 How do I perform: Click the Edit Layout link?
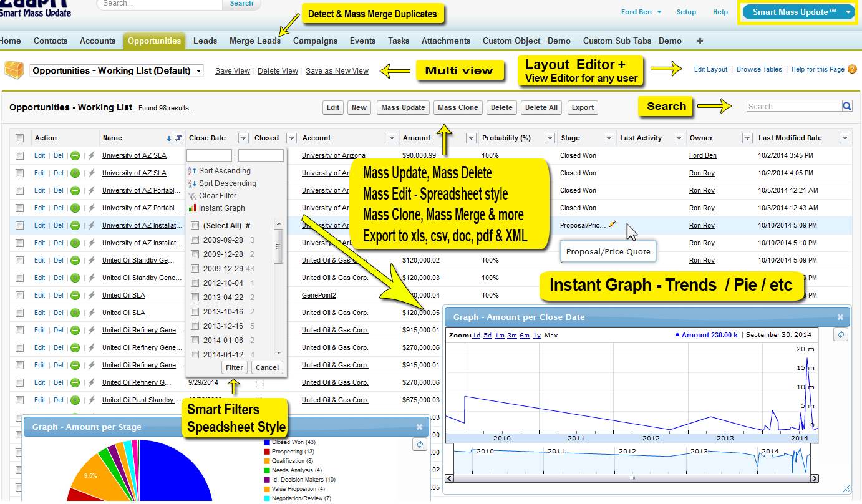[x=710, y=69]
